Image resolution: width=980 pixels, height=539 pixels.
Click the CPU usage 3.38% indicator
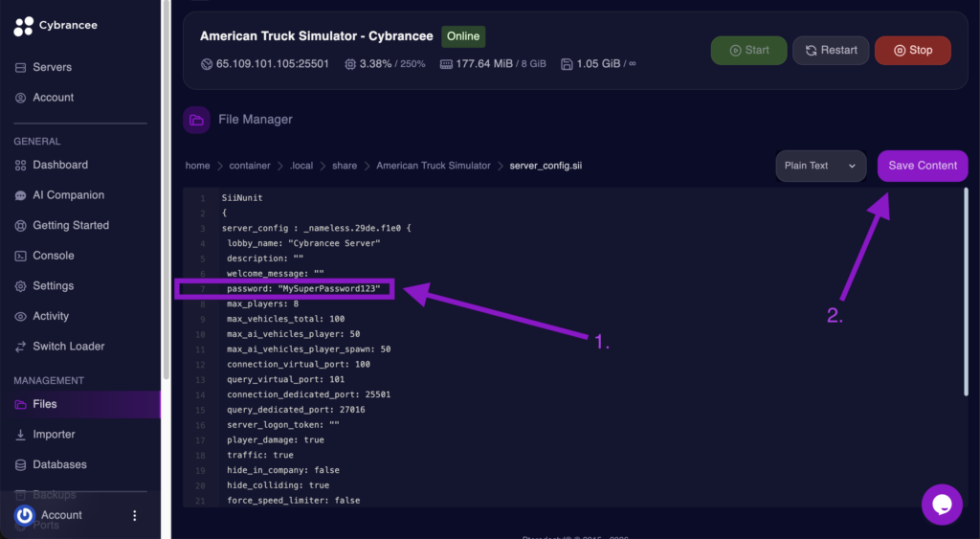385,64
